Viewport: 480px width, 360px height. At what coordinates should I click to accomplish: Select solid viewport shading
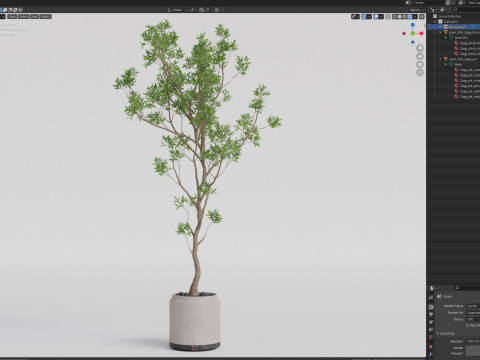[x=400, y=17]
